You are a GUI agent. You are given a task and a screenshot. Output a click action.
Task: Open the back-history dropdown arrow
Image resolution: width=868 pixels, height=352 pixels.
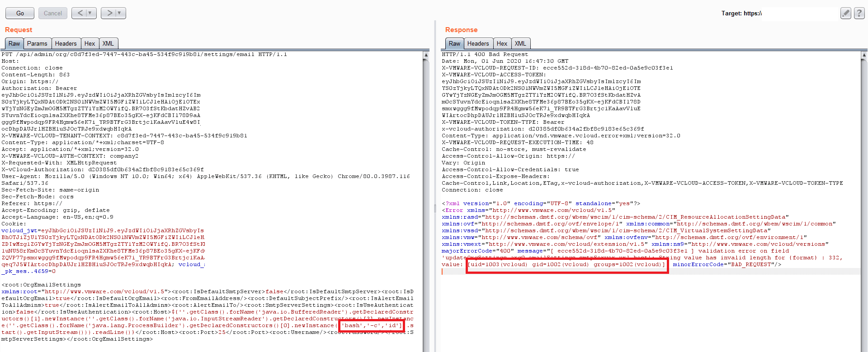[90, 13]
